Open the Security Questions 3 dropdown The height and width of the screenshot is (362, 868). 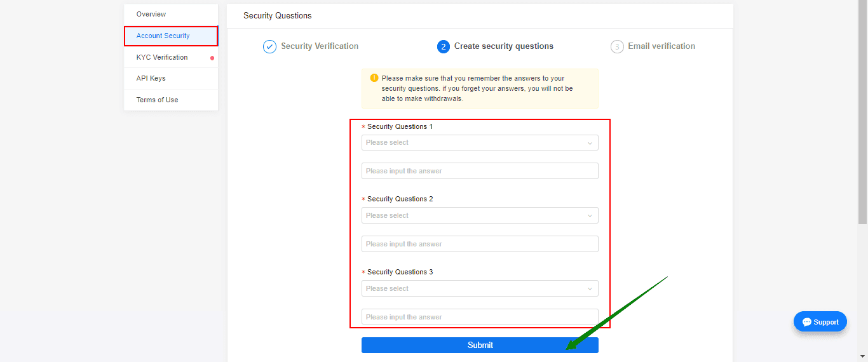point(480,289)
